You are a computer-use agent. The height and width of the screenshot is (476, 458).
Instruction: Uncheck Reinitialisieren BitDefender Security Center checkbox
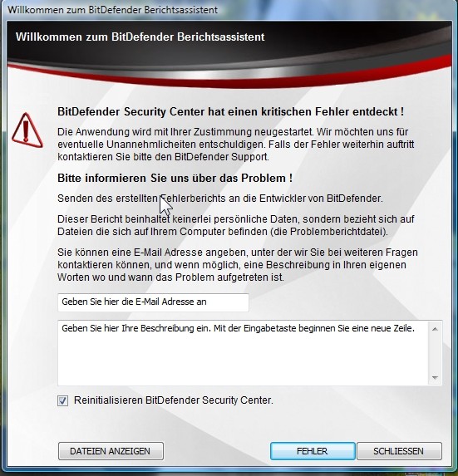click(x=63, y=400)
